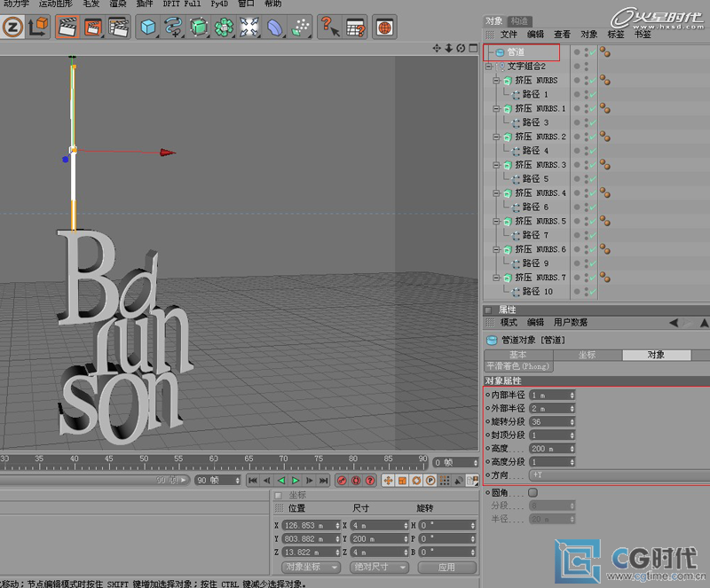
Task: Jump to the animation end
Action: click(x=323, y=481)
